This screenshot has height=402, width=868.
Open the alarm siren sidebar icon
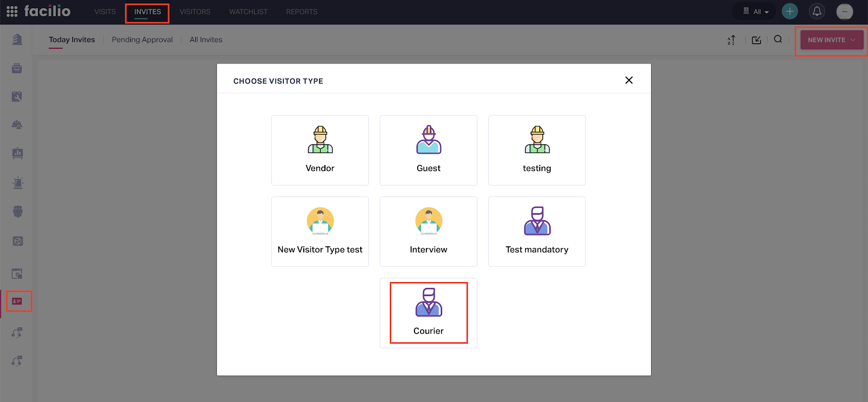(x=17, y=183)
